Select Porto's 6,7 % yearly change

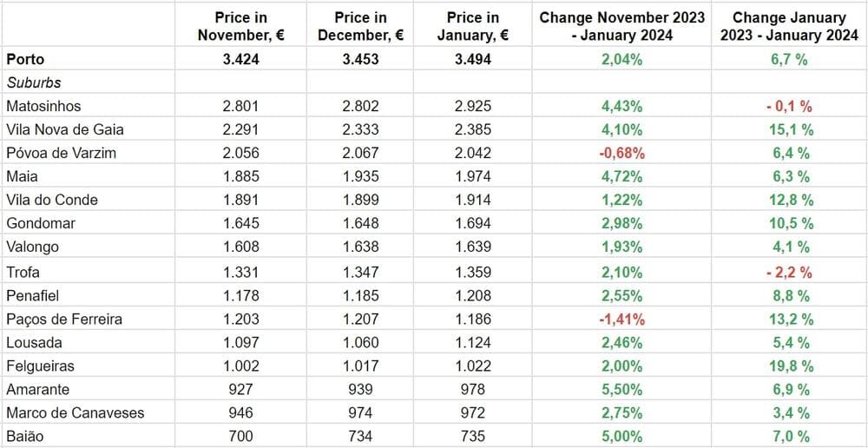[788, 59]
